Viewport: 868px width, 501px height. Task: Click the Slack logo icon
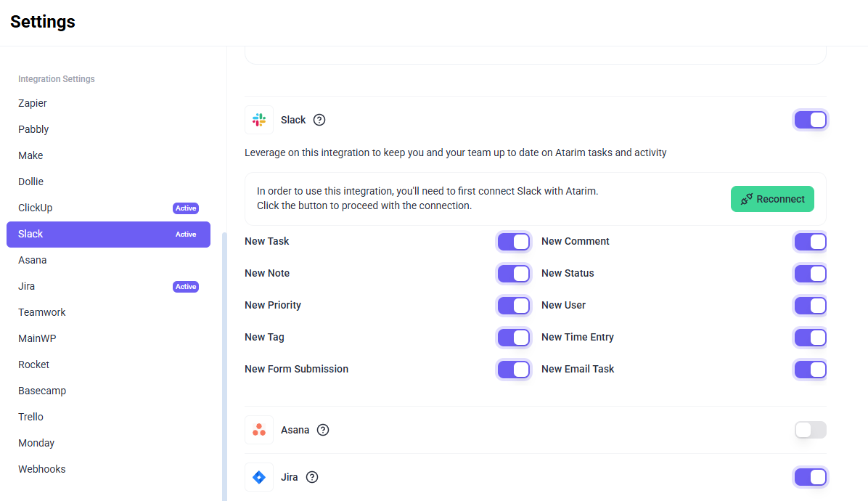coord(259,120)
